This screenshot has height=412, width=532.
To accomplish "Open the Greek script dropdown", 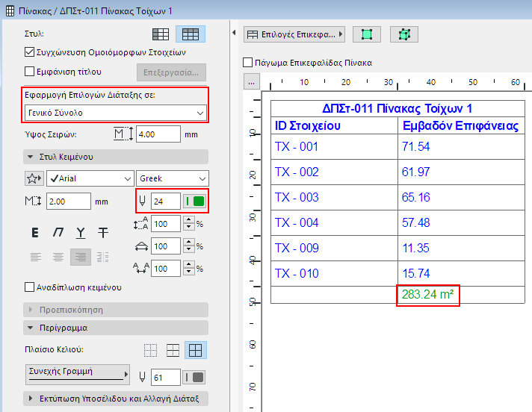I will [173, 178].
